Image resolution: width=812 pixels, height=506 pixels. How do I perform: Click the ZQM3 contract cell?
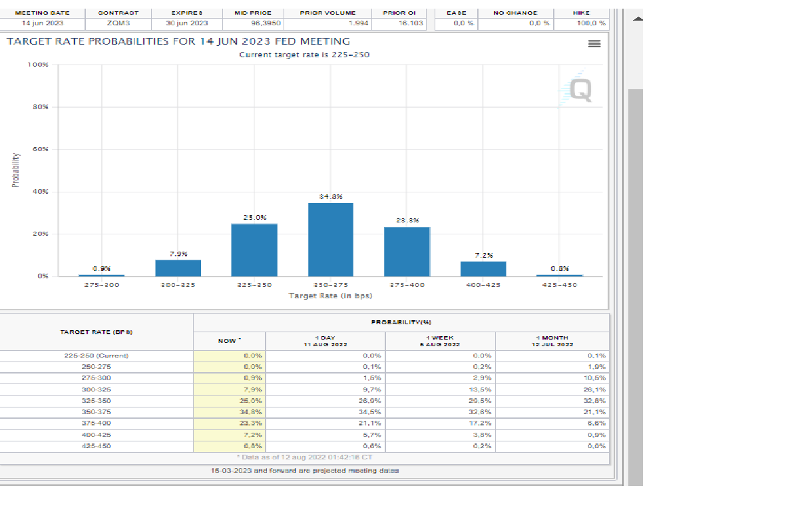[118, 23]
